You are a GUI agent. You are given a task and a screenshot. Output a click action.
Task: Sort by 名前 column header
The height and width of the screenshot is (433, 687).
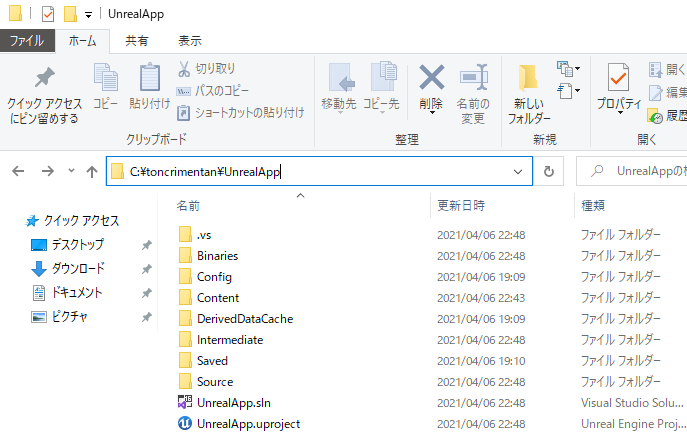[x=188, y=206]
